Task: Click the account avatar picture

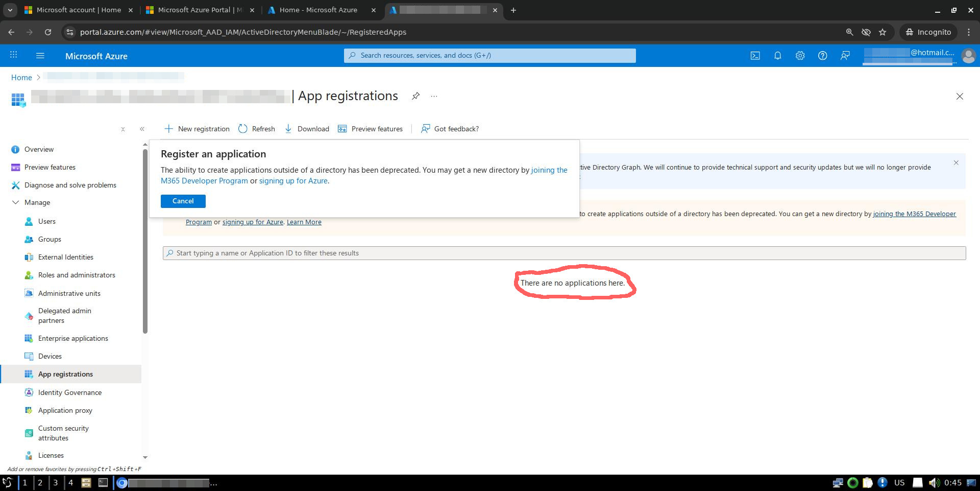Action: coord(968,56)
